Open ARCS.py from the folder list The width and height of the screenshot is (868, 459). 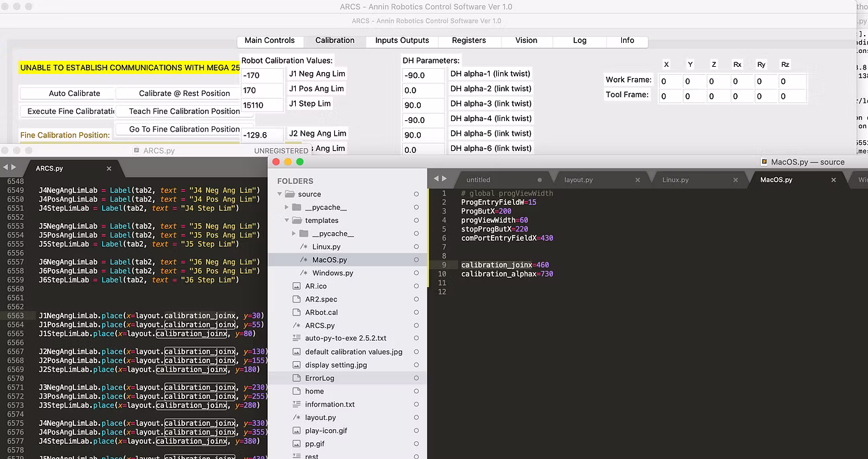click(x=320, y=325)
